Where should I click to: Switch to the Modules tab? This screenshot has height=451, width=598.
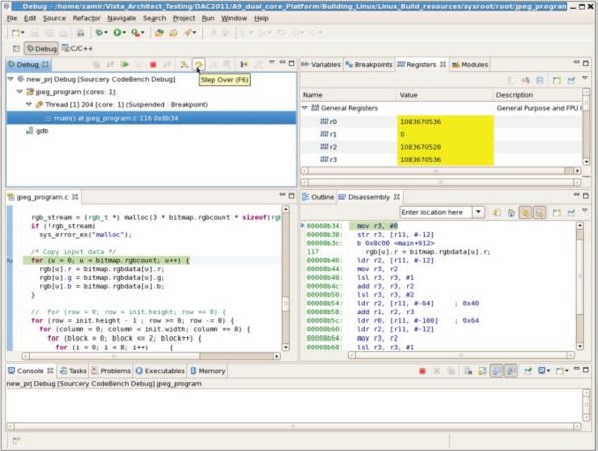(470, 65)
